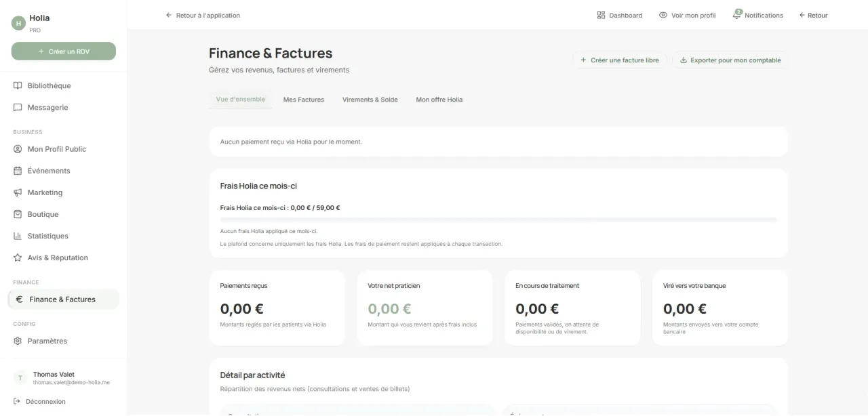The image size is (868, 416).
Task: Click the plus icon on Créer une facture libre
Action: click(x=583, y=60)
